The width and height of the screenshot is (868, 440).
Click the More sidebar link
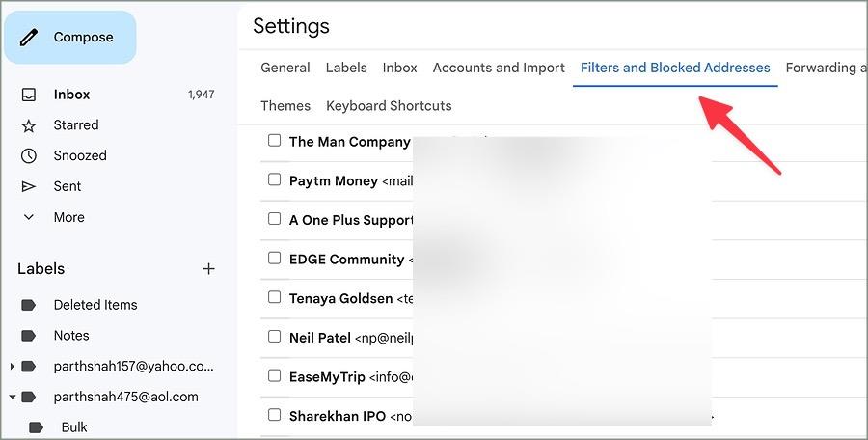pyautogui.click(x=68, y=217)
